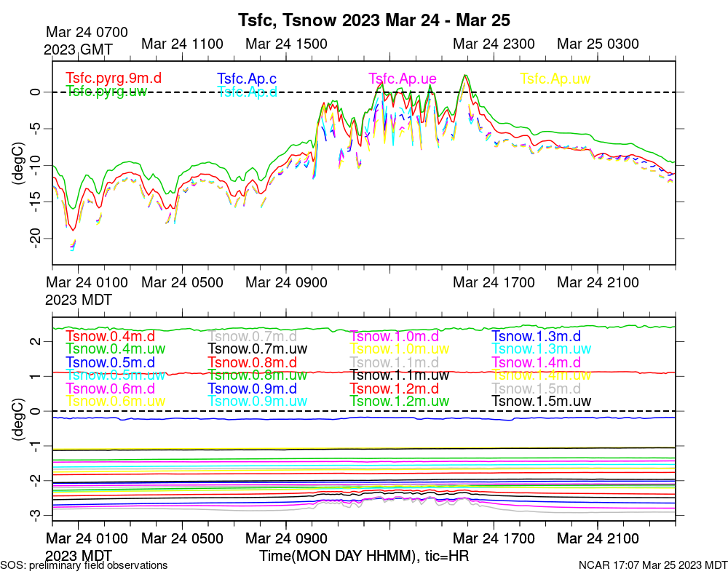Click the (degC) axis label of top plot
This screenshot has width=728, height=582.
click(18, 164)
